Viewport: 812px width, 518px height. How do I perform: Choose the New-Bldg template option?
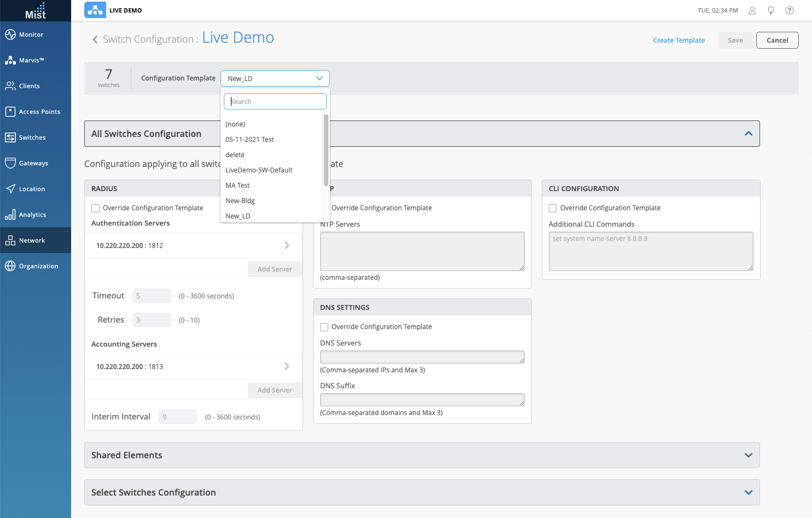pyautogui.click(x=240, y=201)
